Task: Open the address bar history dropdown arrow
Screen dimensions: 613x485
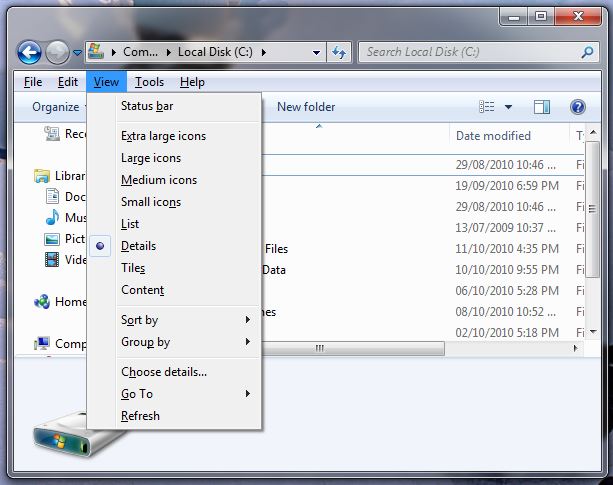Action: 316,52
